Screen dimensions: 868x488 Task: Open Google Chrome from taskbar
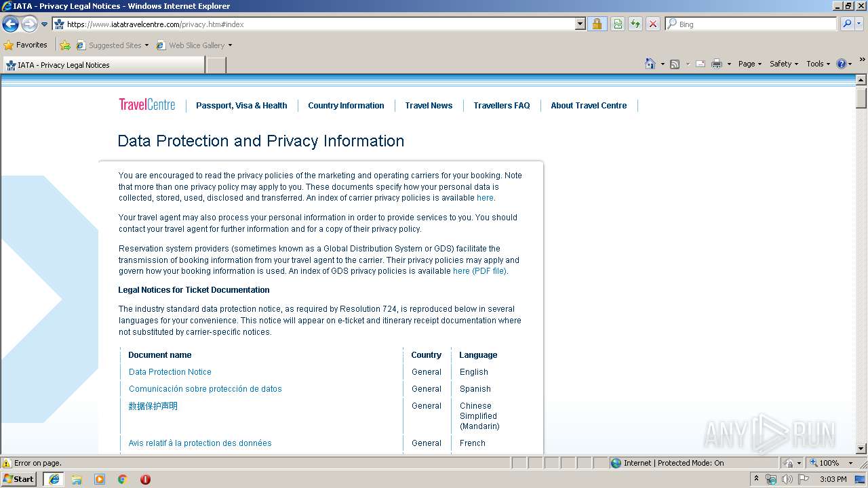click(x=123, y=479)
